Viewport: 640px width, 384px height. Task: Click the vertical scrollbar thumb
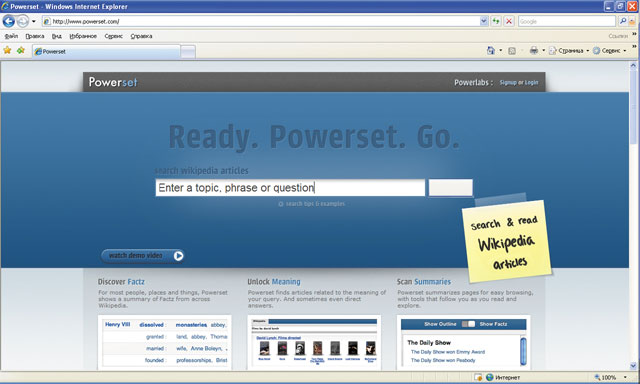[x=633, y=107]
